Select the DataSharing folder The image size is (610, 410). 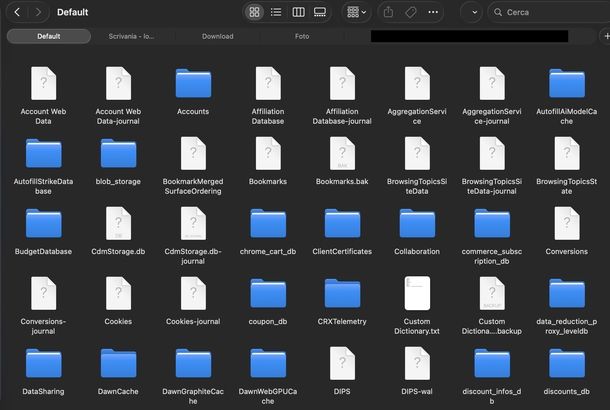click(44, 371)
